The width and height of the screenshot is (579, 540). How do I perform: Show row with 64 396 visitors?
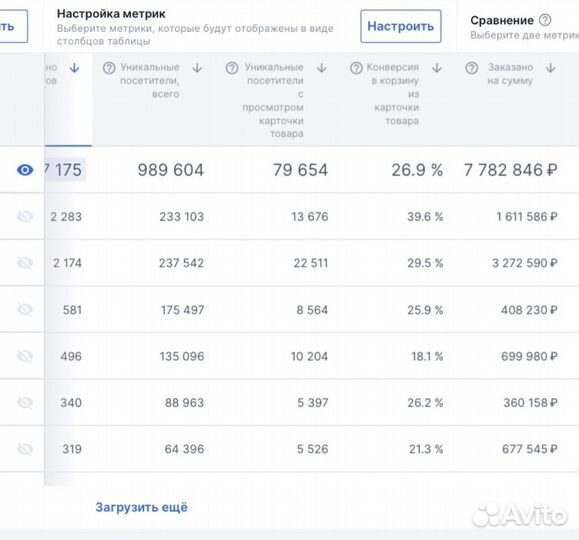pyautogui.click(x=25, y=449)
